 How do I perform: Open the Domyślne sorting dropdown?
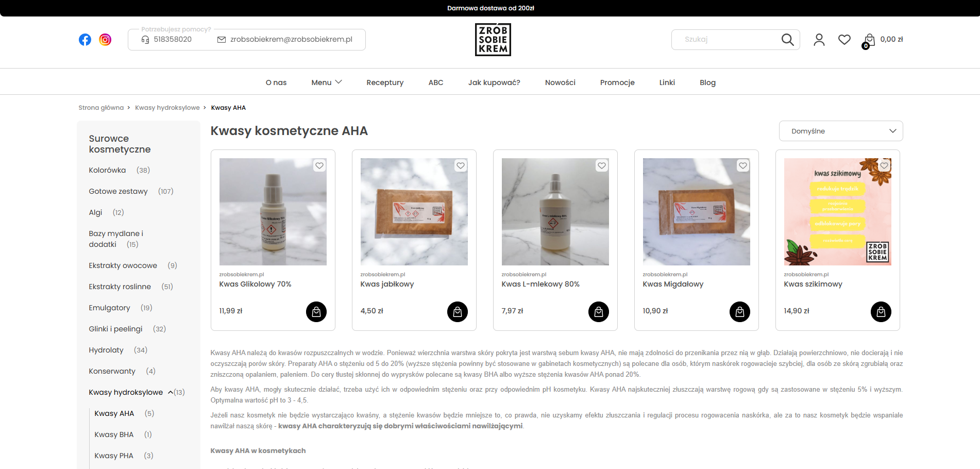coord(841,131)
